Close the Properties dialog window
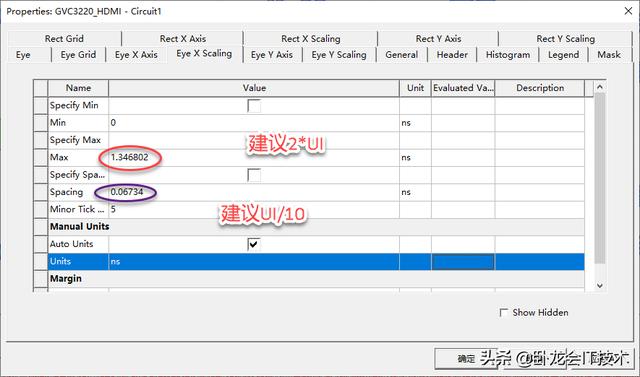Viewport: 640px width, 377px height. click(x=628, y=11)
